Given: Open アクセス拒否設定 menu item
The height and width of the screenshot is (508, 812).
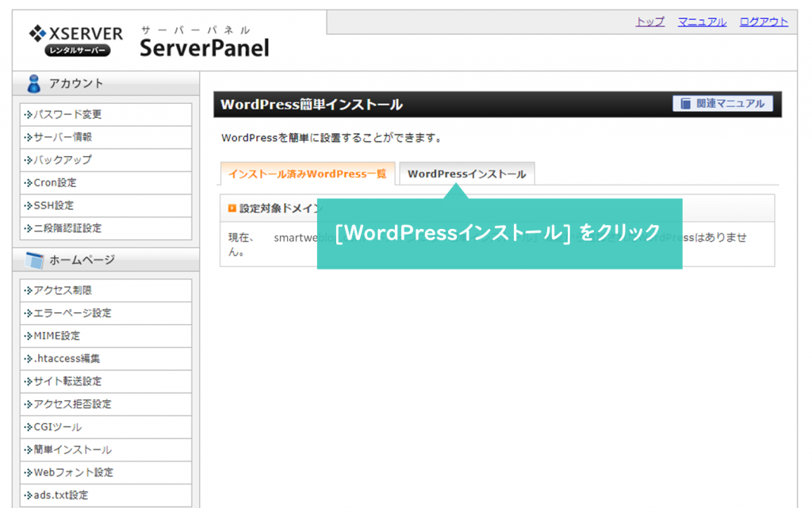Looking at the screenshot, I should click(x=105, y=404).
